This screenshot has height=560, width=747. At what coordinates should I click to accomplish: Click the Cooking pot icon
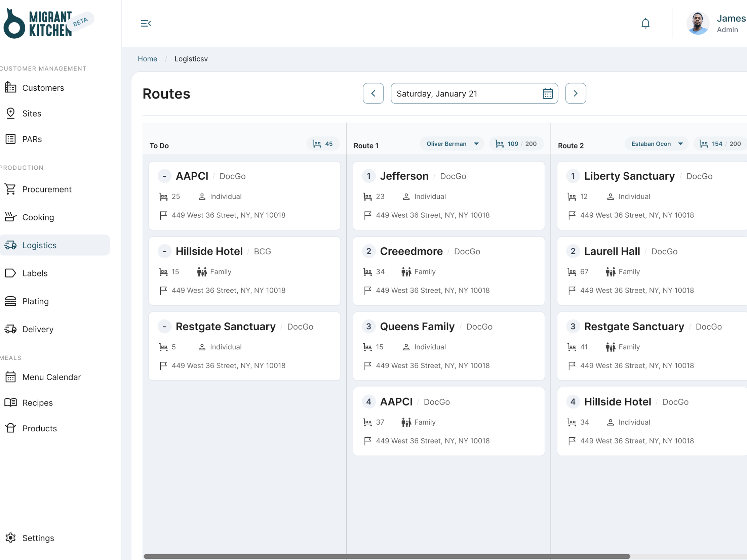coord(10,217)
